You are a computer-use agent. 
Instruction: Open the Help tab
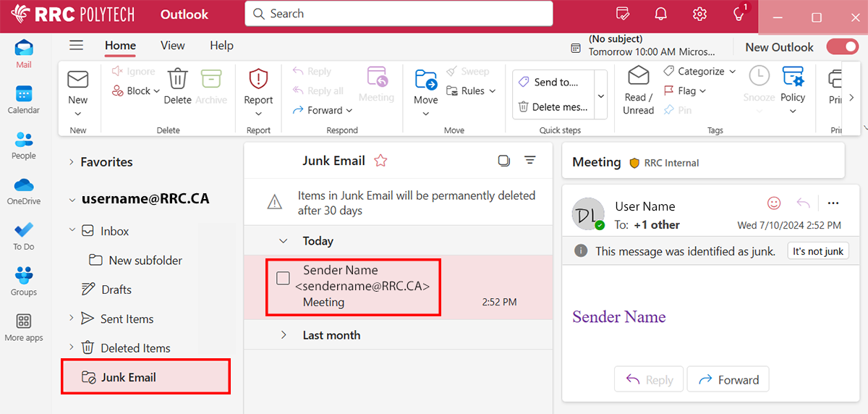point(221,46)
